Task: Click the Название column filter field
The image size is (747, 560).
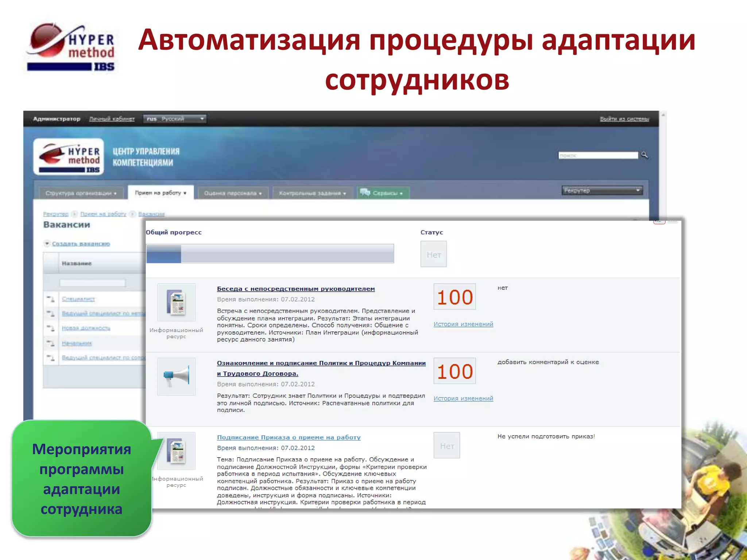Action: 93,283
